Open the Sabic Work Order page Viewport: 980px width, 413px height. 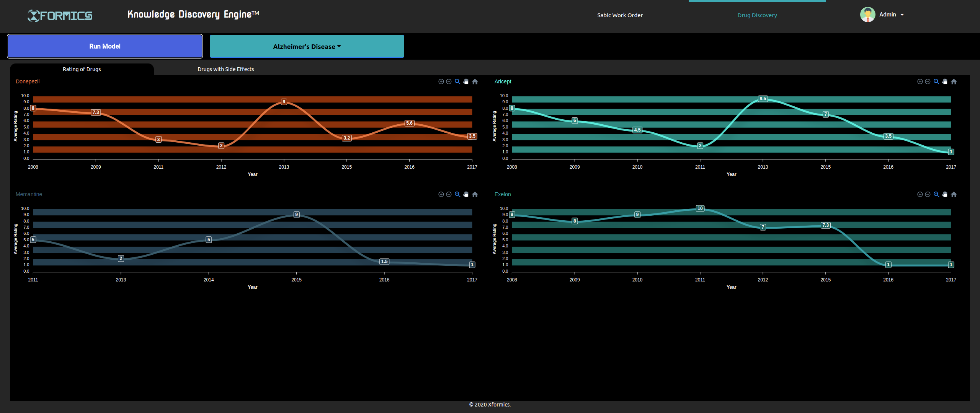point(620,15)
